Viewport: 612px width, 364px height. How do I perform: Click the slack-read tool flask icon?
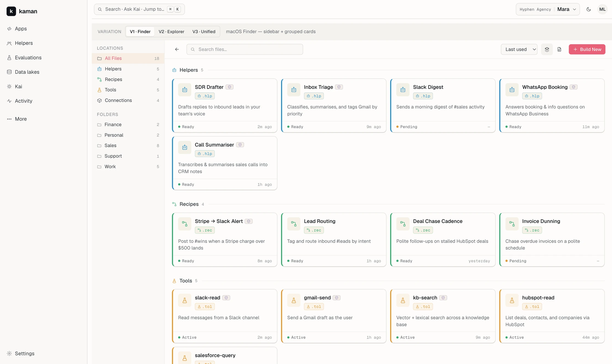coord(185,300)
